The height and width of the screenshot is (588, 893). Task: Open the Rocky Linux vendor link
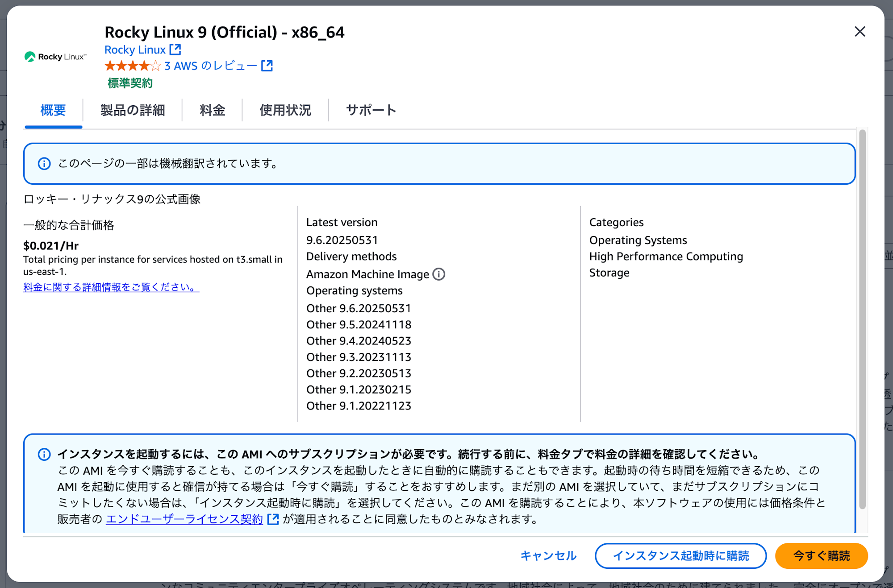tap(135, 50)
